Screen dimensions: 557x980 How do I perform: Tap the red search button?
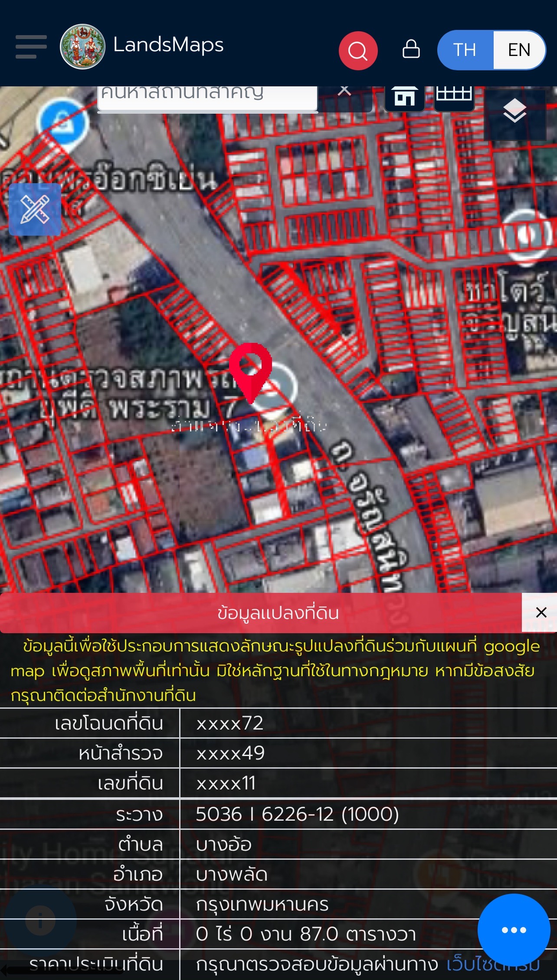click(x=358, y=50)
